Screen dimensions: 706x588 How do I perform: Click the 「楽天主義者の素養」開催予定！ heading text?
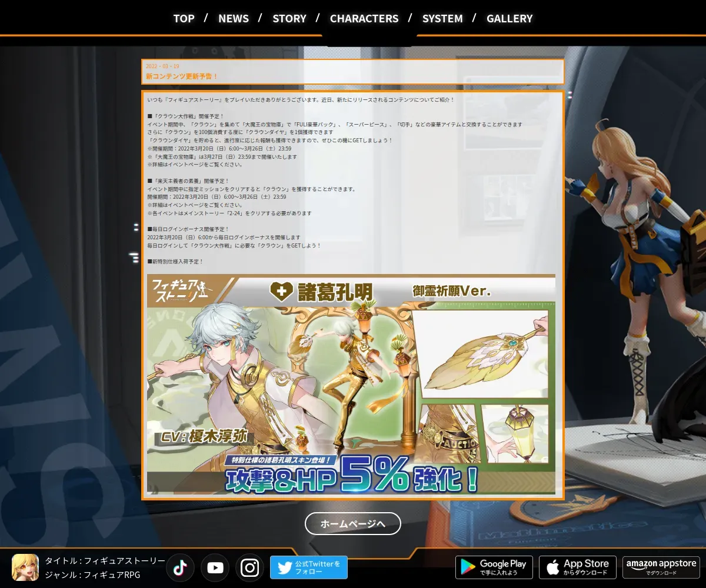coord(188,181)
